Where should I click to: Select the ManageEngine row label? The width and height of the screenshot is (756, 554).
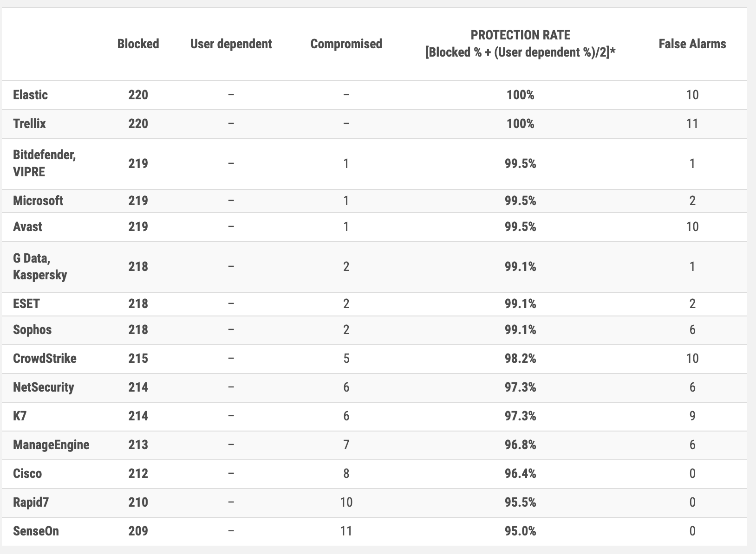51,445
